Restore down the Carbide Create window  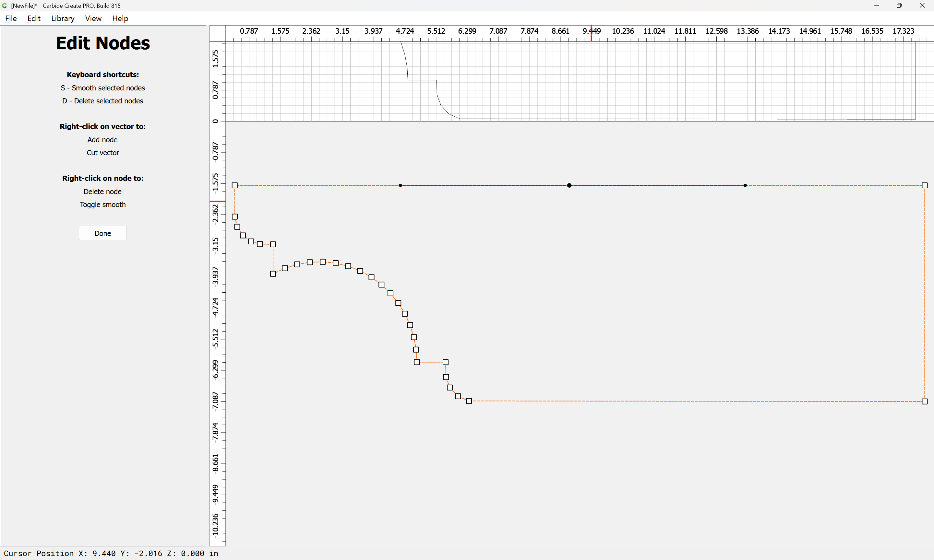tap(899, 5)
